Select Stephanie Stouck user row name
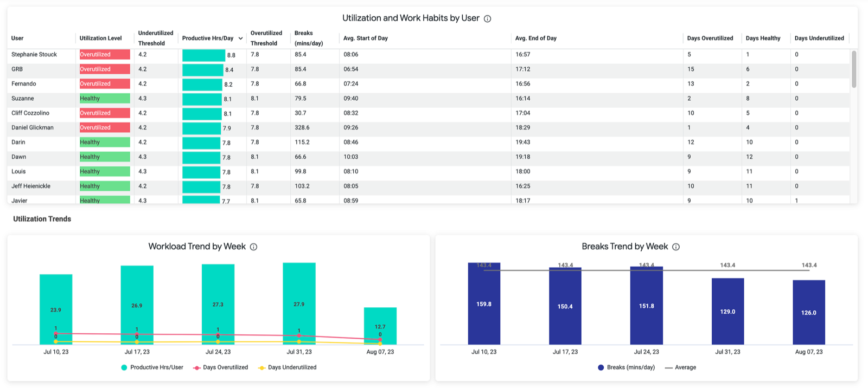The width and height of the screenshot is (868, 388). point(34,55)
